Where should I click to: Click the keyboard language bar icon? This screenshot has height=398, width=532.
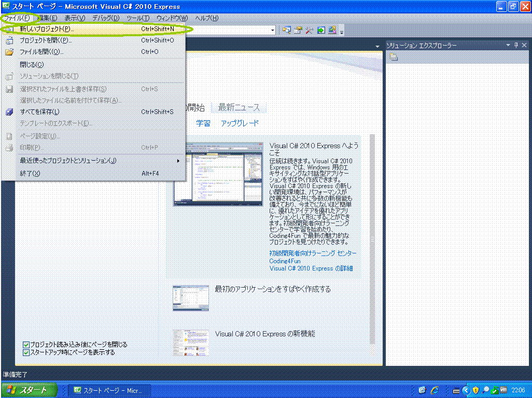[x=456, y=391]
